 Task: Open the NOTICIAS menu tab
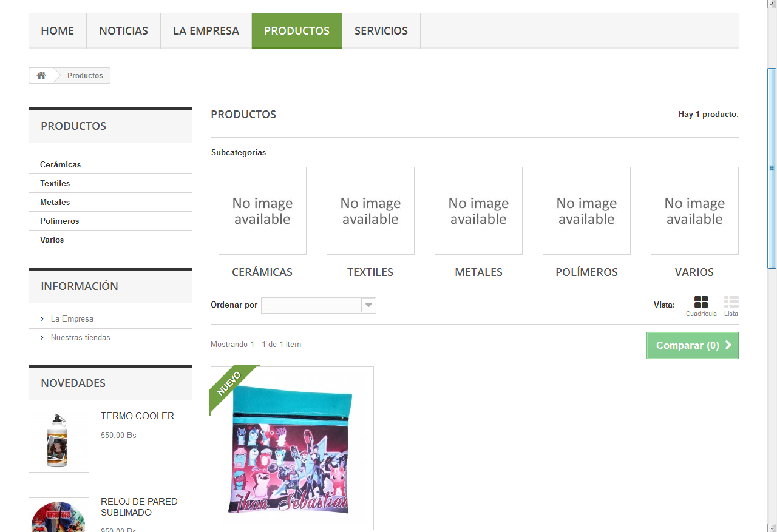click(x=124, y=31)
